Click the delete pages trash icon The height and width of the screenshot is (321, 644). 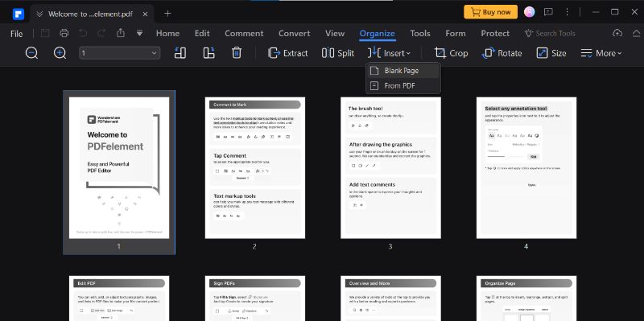pos(237,53)
